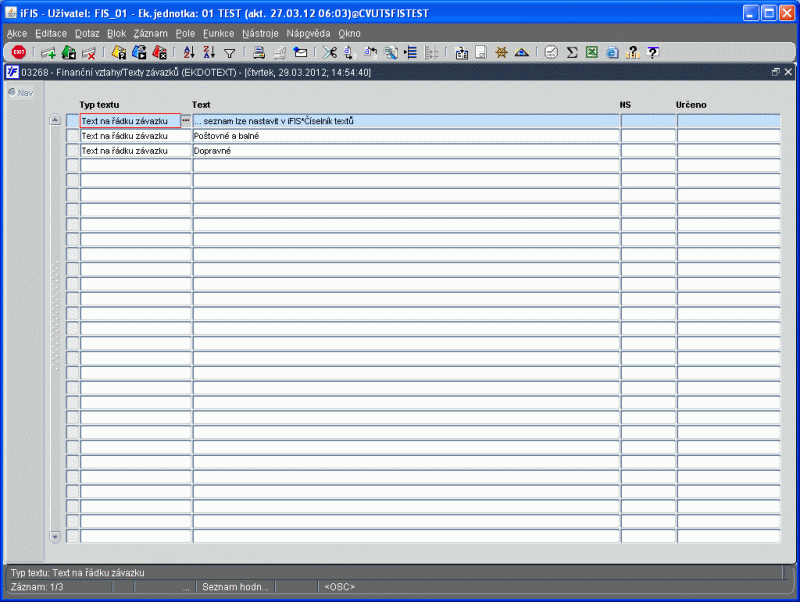Click the attachments clipboard icon
Image resolution: width=800 pixels, height=602 pixels.
pyautogui.click(x=461, y=53)
